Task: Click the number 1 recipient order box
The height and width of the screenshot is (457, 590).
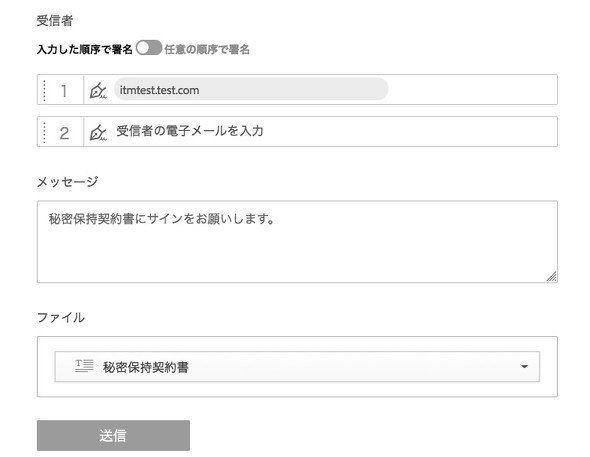Action: click(x=64, y=91)
